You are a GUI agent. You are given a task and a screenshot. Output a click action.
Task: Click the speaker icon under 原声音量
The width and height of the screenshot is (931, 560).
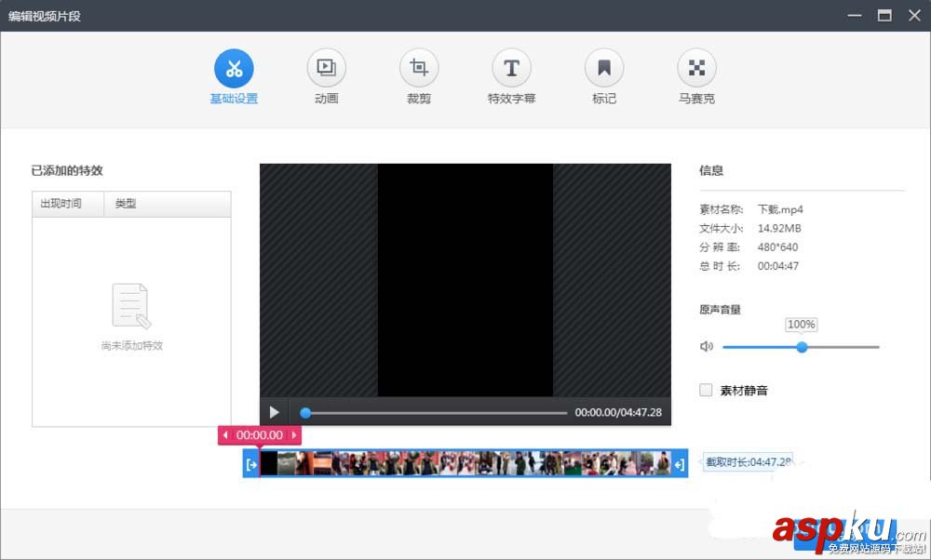[x=706, y=346]
